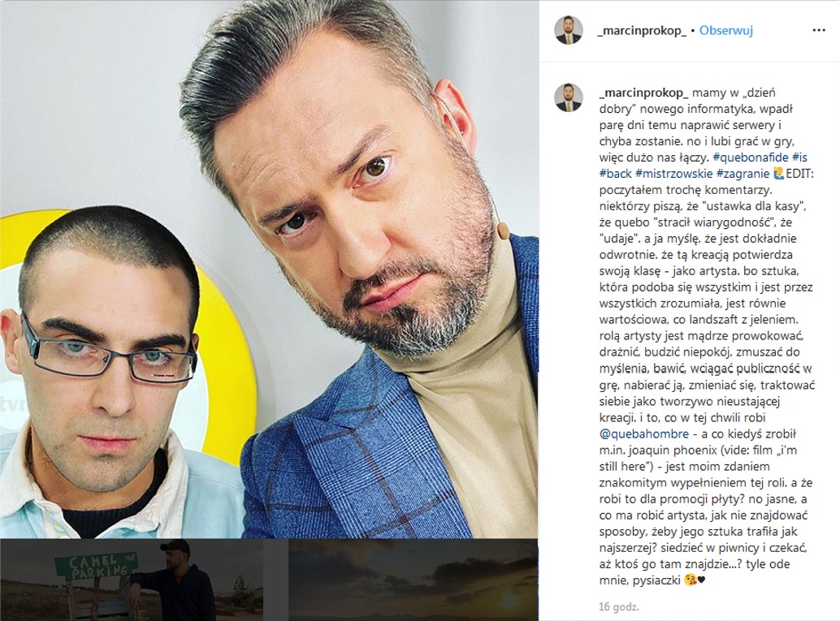
Task: Click the header profile avatar
Action: click(569, 30)
